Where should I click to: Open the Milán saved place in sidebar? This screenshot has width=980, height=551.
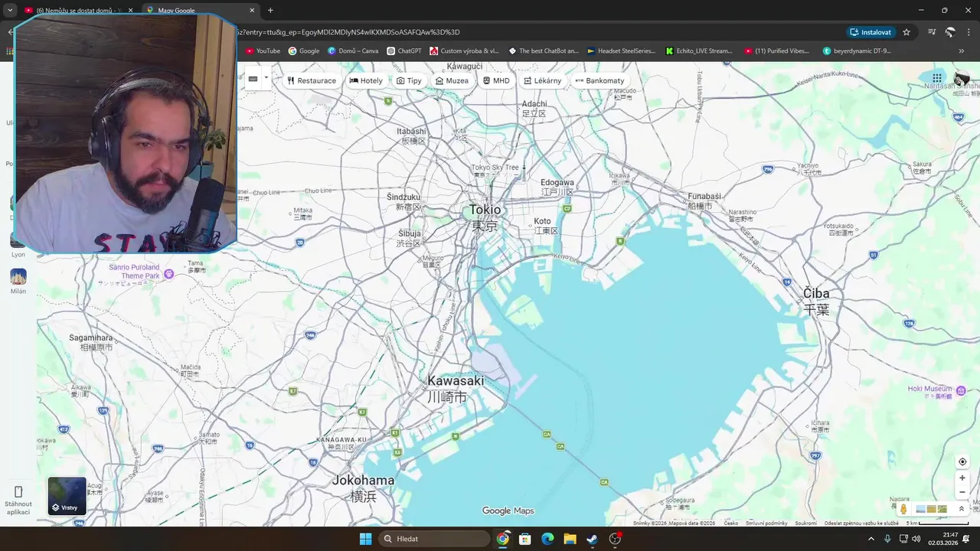click(18, 281)
